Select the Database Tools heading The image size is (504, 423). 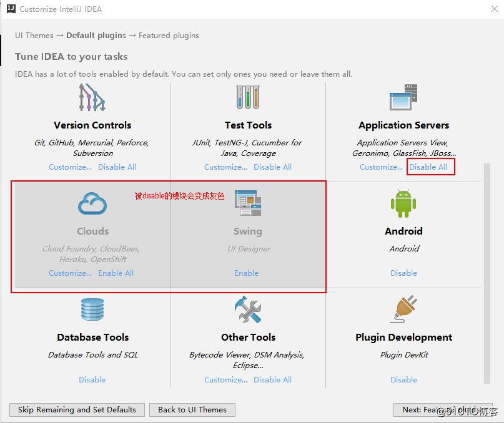[93, 338]
